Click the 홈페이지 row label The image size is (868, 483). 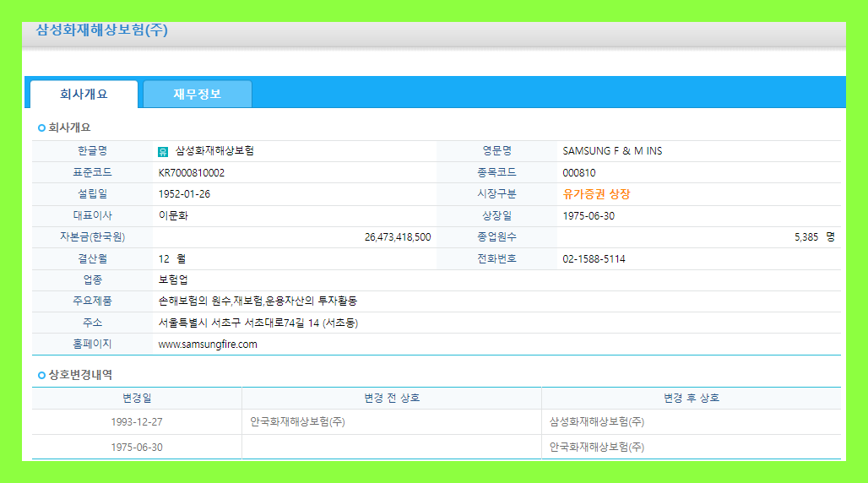pyautogui.click(x=92, y=345)
